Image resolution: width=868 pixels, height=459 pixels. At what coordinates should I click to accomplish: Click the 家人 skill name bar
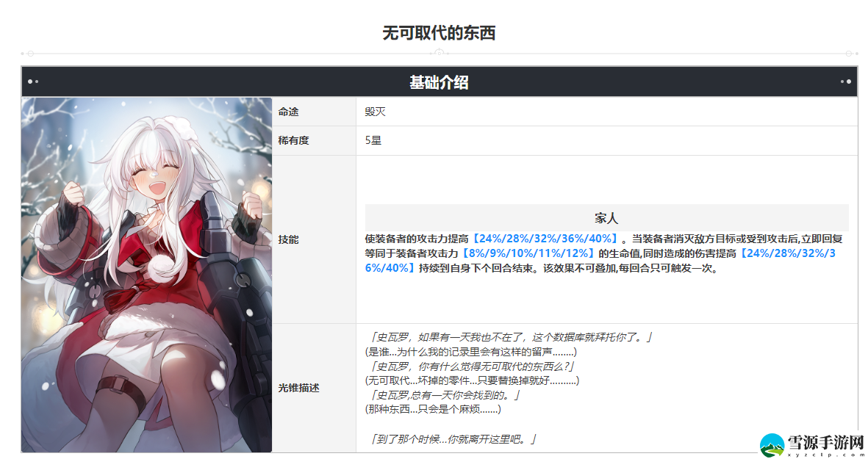606,218
